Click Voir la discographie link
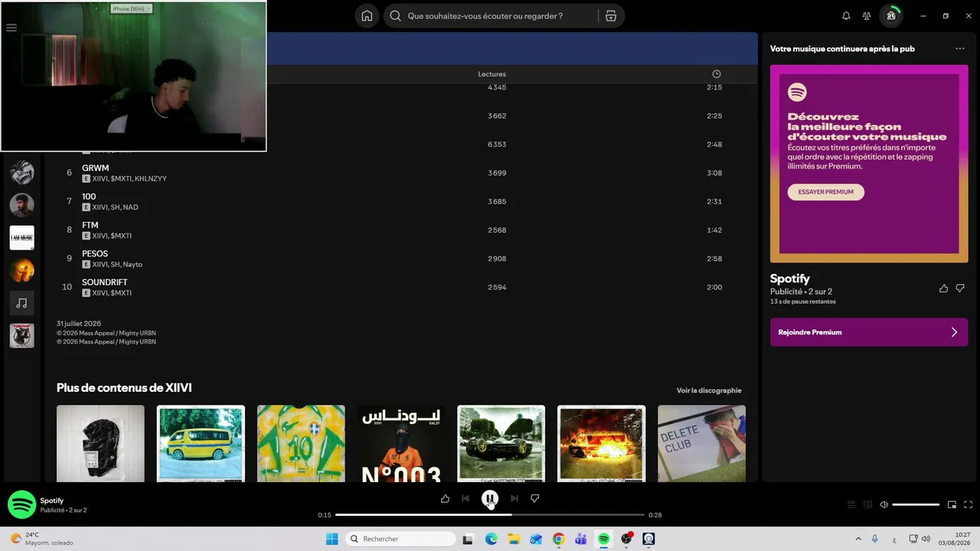The height and width of the screenshot is (551, 980). pos(709,390)
